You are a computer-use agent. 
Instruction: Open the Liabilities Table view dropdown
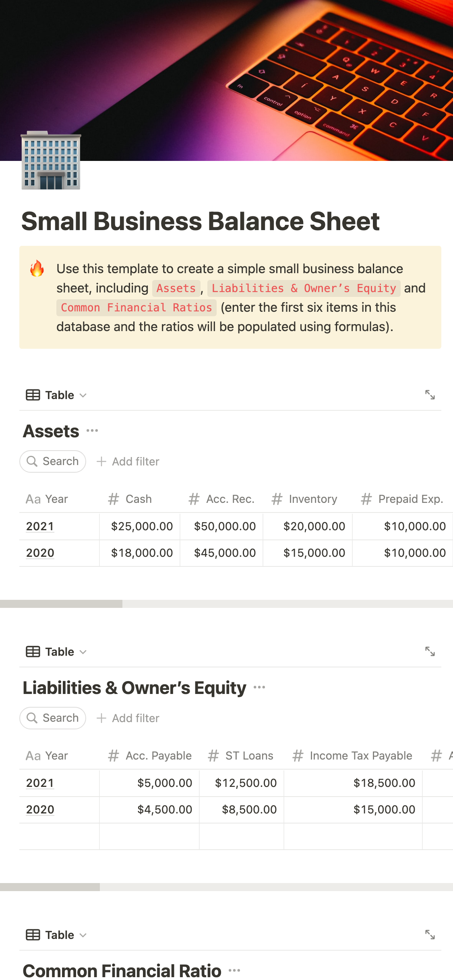point(56,652)
